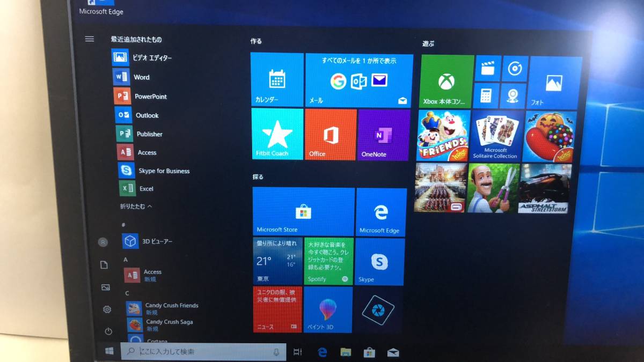Viewport: 644px width, 362px height.
Task: Click the taskbar search box
Action: point(203,352)
